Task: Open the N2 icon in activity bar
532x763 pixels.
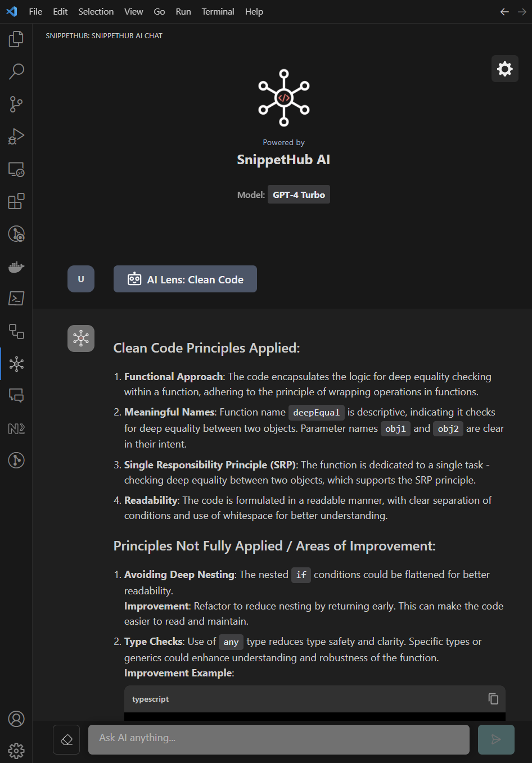Action: [x=16, y=428]
